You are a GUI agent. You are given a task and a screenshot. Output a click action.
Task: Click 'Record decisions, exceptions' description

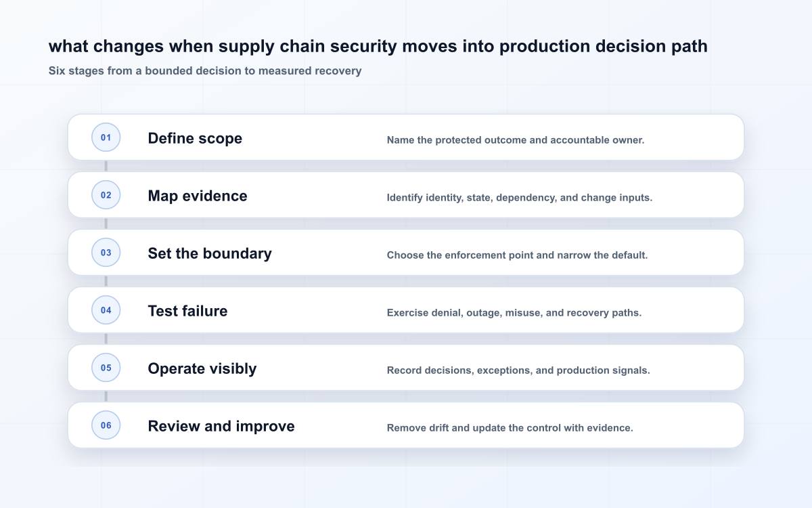(x=518, y=371)
